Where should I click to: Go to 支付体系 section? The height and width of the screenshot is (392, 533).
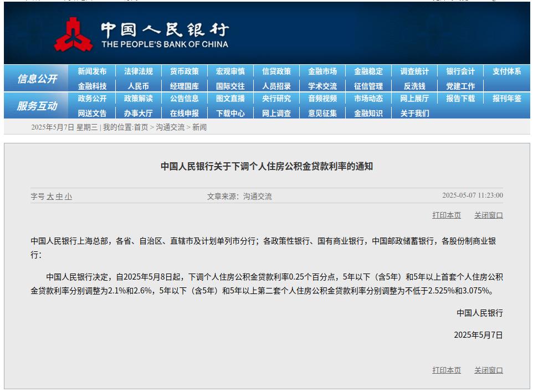point(507,71)
